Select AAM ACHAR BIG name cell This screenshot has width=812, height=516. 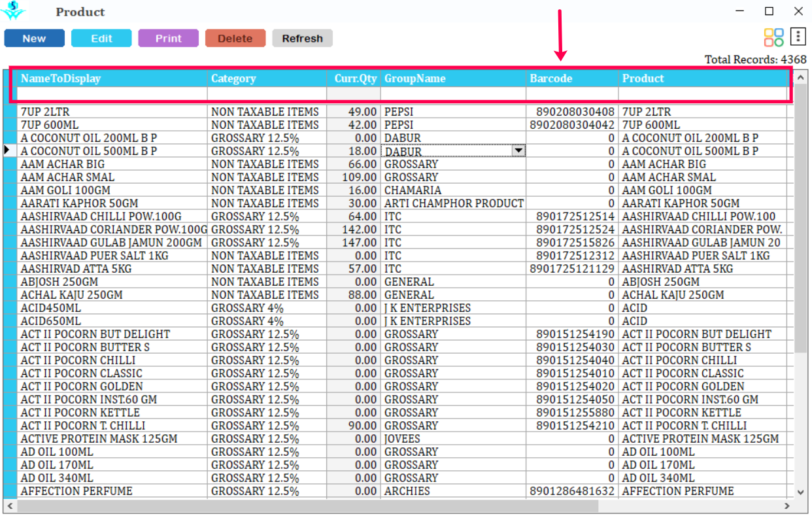[112, 164]
